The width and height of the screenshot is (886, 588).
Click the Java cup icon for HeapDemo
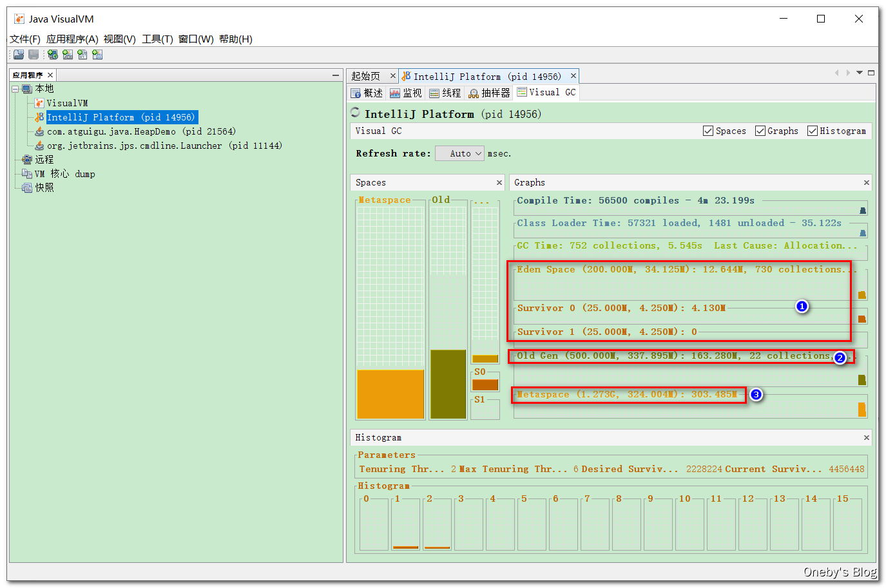(x=39, y=131)
